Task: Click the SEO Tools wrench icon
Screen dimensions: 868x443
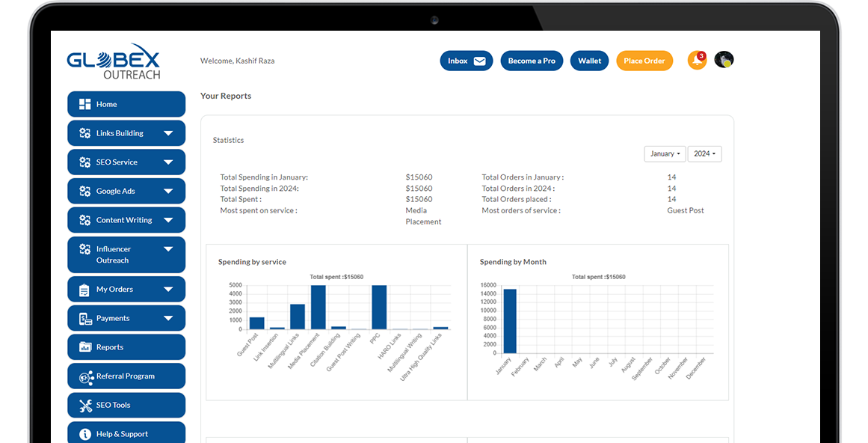Action: pos(85,406)
